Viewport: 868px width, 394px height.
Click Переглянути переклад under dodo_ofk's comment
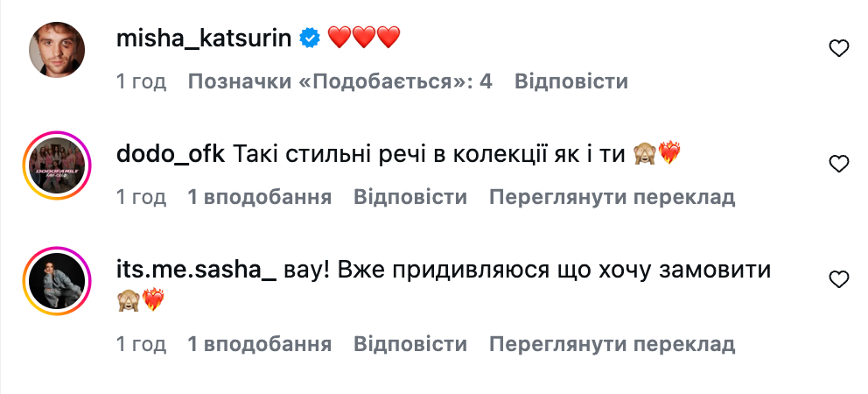[x=612, y=198]
